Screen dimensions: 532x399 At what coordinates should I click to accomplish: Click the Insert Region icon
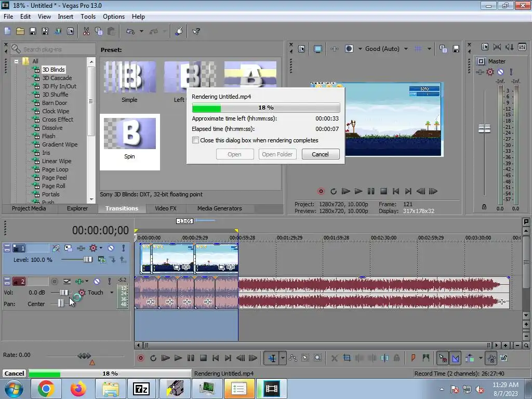pos(426,358)
